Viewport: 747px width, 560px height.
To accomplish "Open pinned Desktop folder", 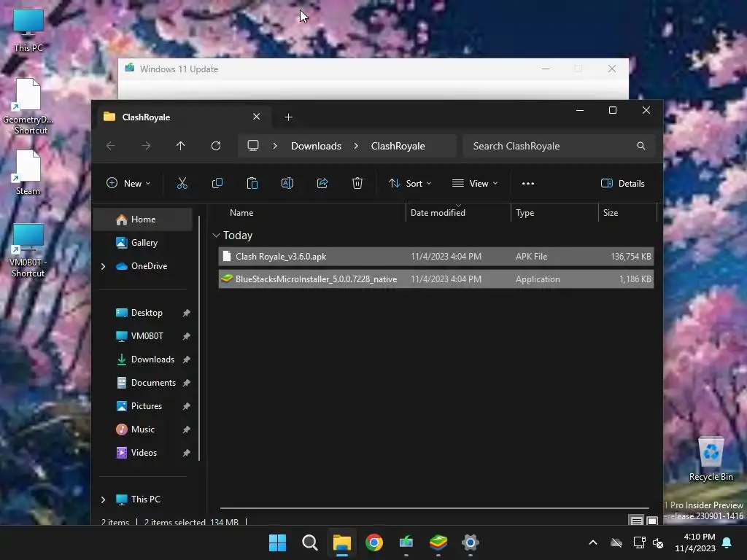I will [x=147, y=313].
